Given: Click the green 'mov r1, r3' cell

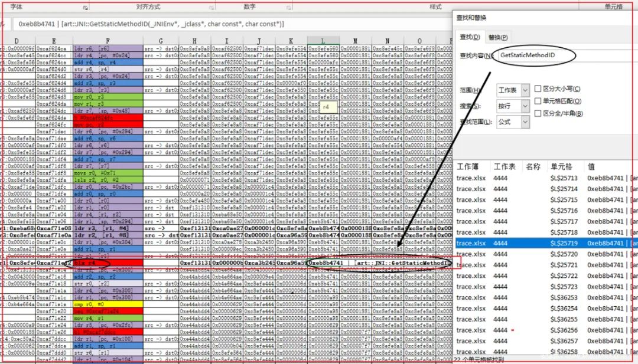Looking at the screenshot, I should (108, 104).
